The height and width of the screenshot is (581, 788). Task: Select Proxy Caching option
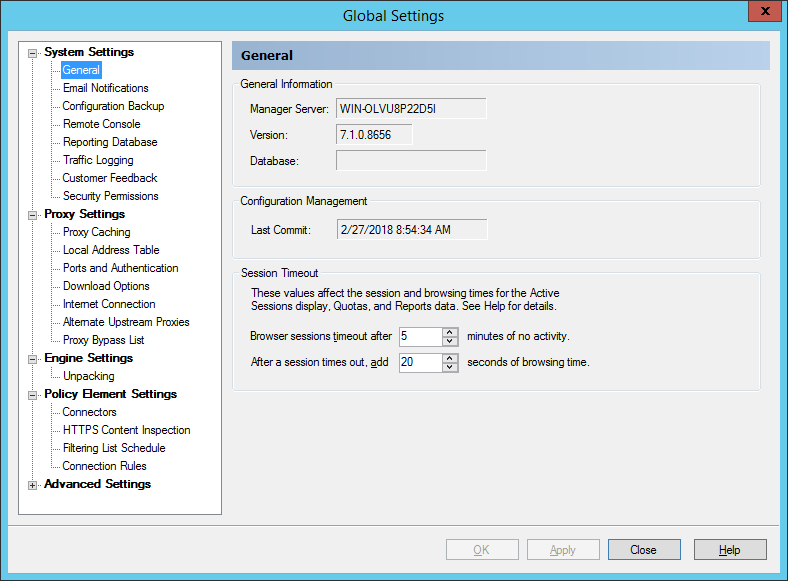96,232
